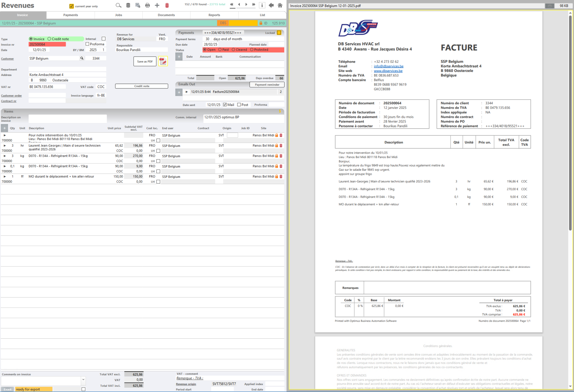
Task: Toggle the Mail checkbox
Action: click(x=225, y=105)
